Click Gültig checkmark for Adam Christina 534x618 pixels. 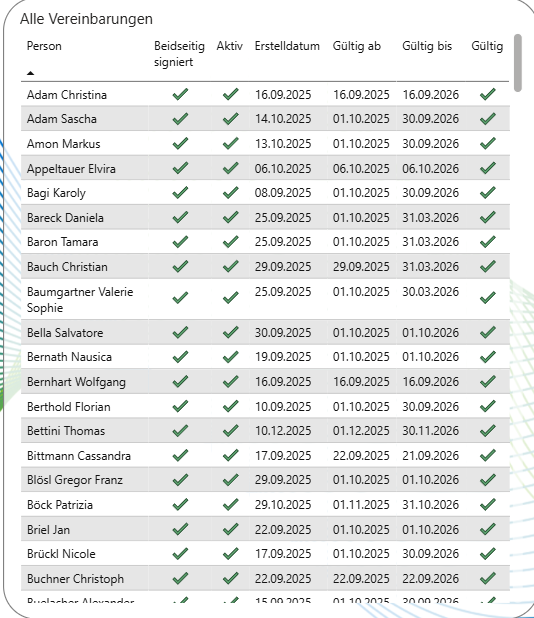point(487,94)
